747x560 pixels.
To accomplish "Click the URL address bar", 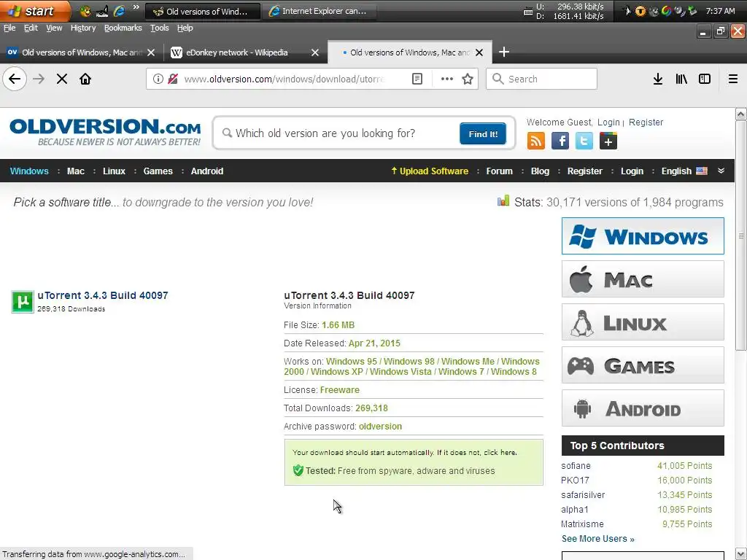I will click(284, 79).
